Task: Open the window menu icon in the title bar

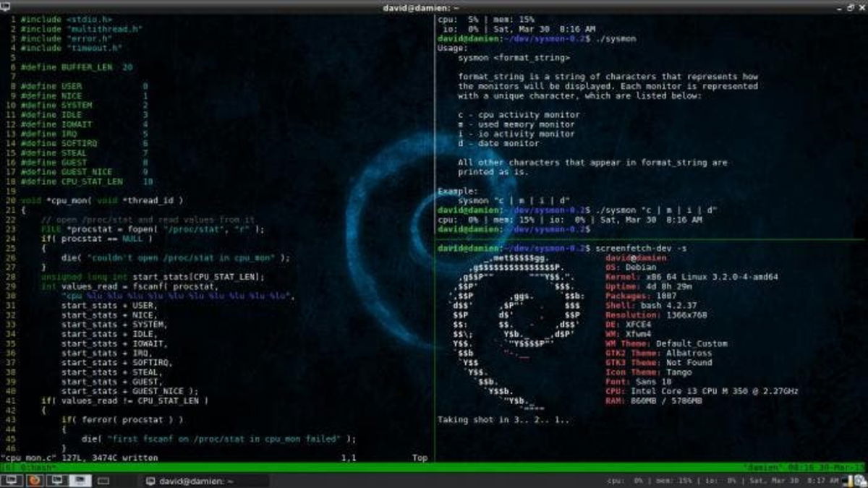Action: tap(6, 7)
